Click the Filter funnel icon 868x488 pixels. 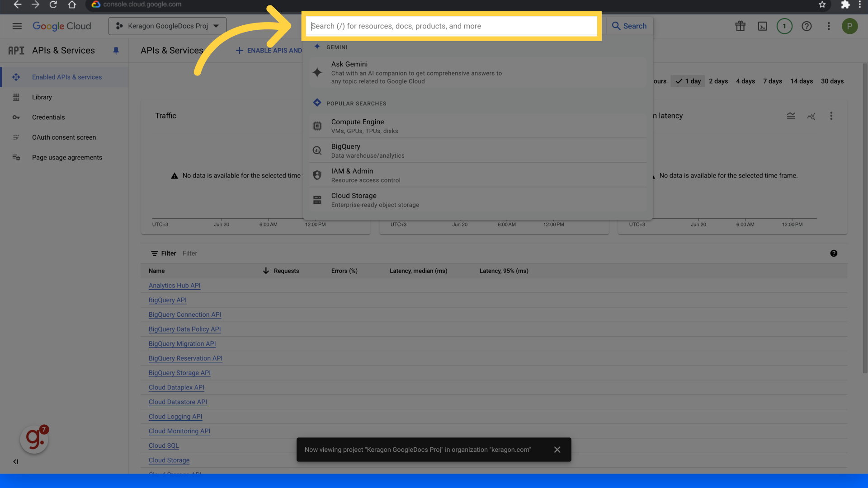tap(155, 253)
